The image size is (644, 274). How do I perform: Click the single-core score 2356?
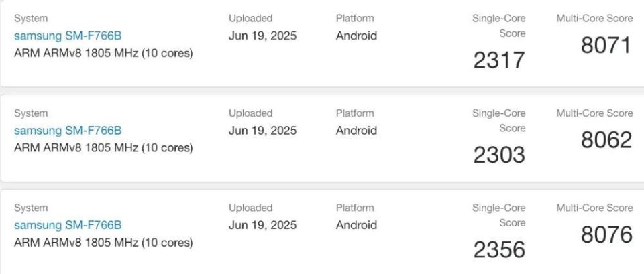(499, 249)
